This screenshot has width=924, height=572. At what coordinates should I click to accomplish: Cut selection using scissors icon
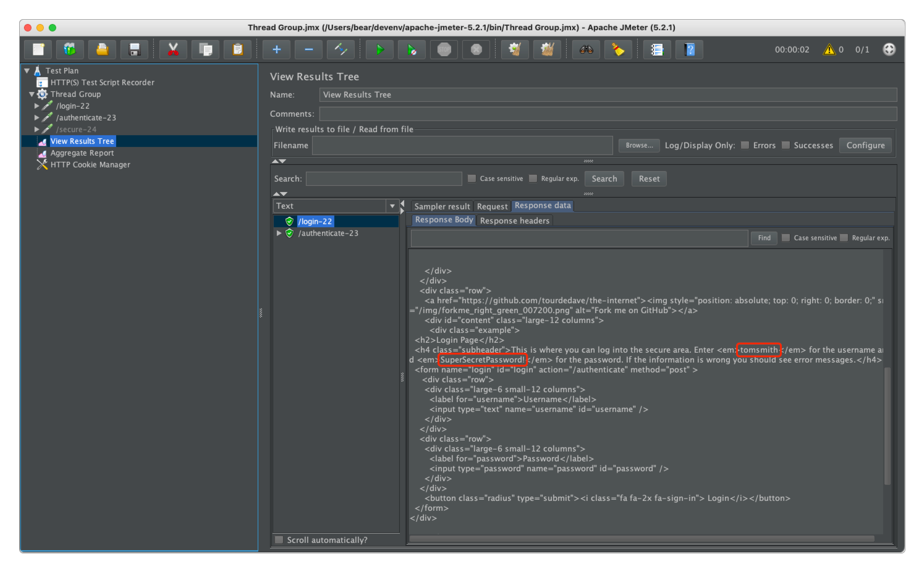(x=173, y=49)
